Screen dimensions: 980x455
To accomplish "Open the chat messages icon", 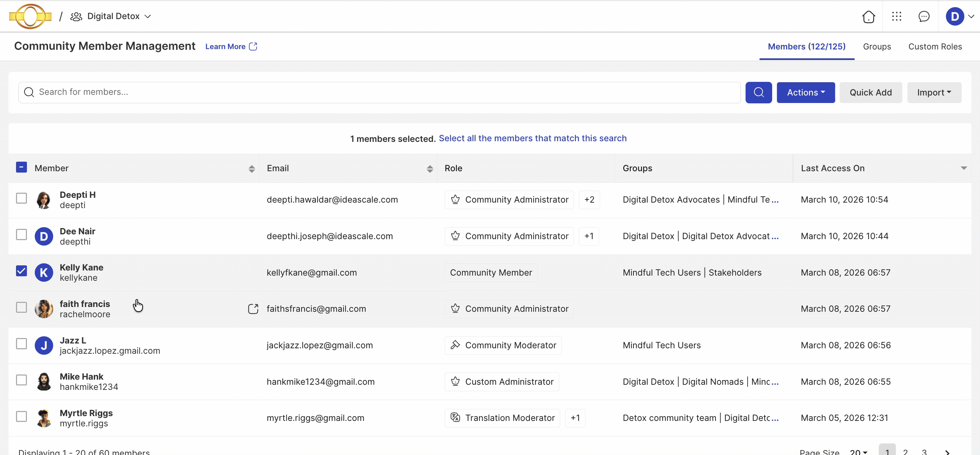I will click(x=924, y=16).
